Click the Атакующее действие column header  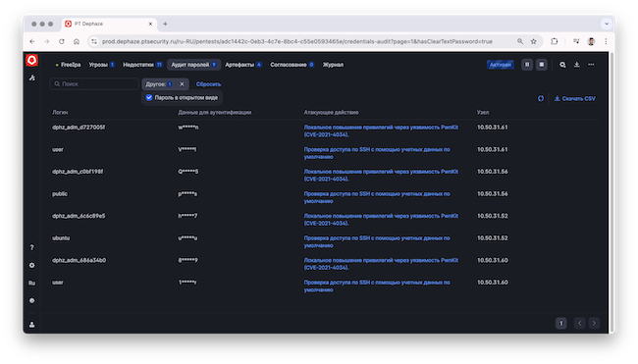point(331,112)
